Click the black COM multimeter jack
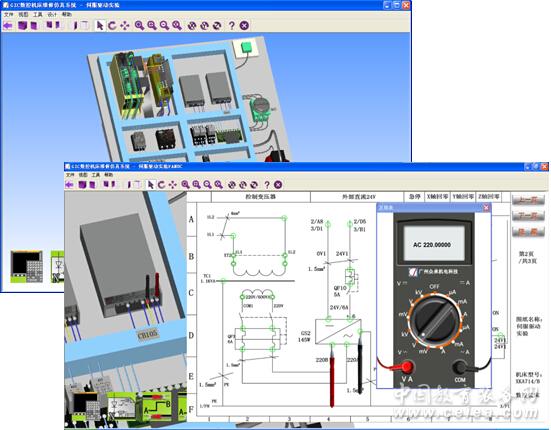The width and height of the screenshot is (551, 430). (460, 367)
